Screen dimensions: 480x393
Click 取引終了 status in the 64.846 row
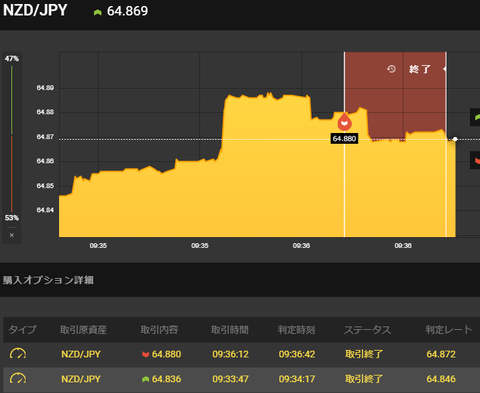pyautogui.click(x=364, y=379)
